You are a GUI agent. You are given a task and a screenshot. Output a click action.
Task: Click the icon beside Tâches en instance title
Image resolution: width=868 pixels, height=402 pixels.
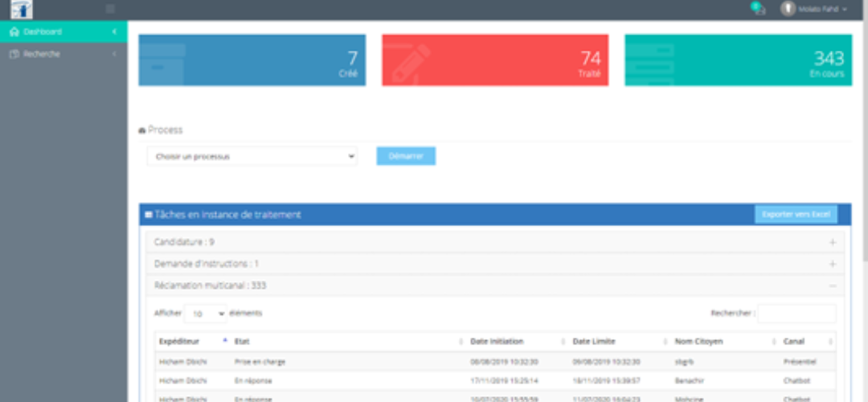tap(148, 215)
